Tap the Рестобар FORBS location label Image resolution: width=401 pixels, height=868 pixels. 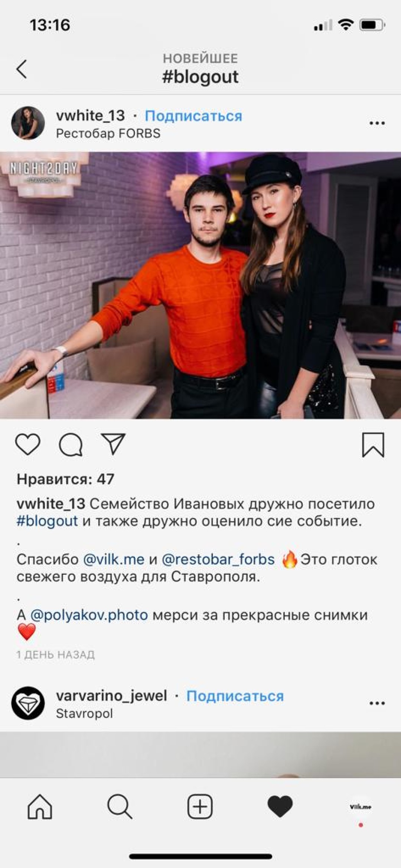[108, 133]
